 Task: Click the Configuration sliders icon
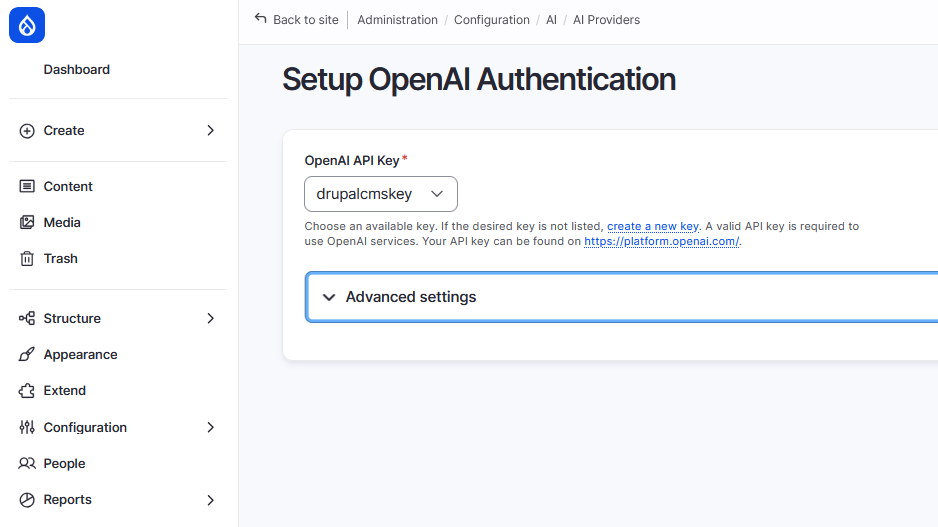(27, 427)
